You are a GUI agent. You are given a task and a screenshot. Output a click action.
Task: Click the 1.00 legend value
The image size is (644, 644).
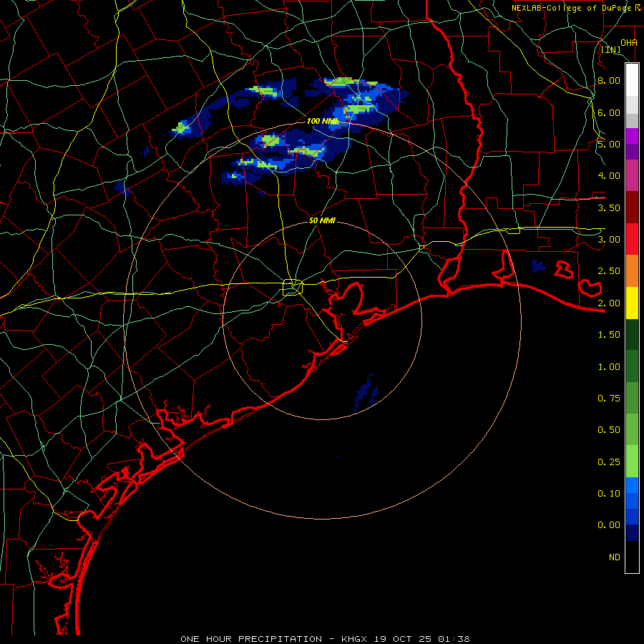[609, 366]
